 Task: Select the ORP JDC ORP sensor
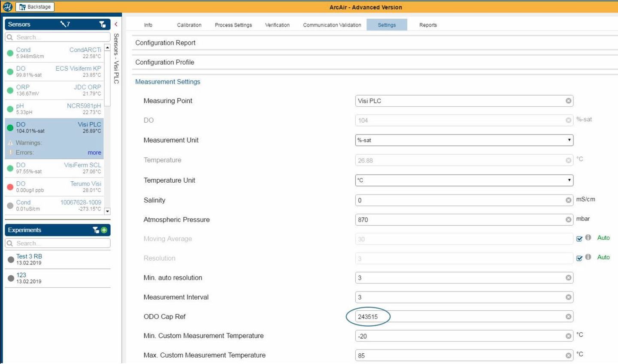click(x=55, y=90)
